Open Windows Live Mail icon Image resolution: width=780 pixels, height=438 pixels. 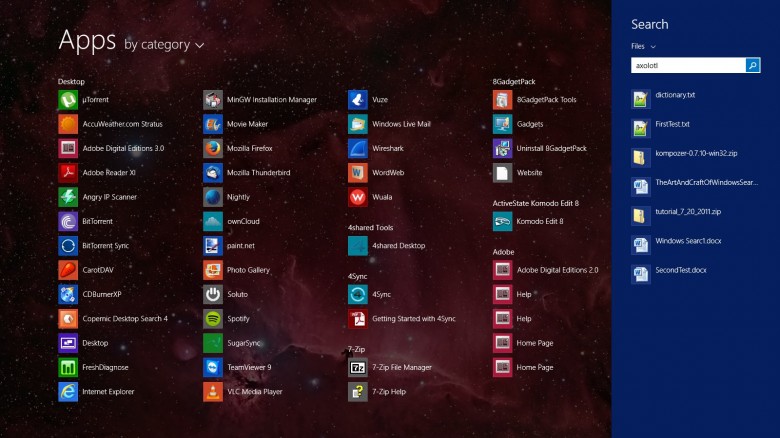pyautogui.click(x=358, y=124)
